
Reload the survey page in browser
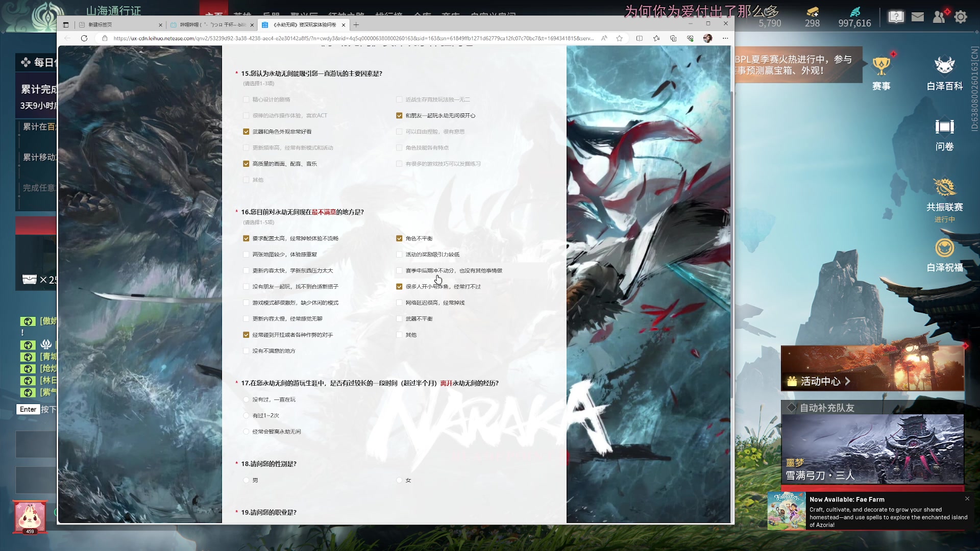[x=84, y=38]
